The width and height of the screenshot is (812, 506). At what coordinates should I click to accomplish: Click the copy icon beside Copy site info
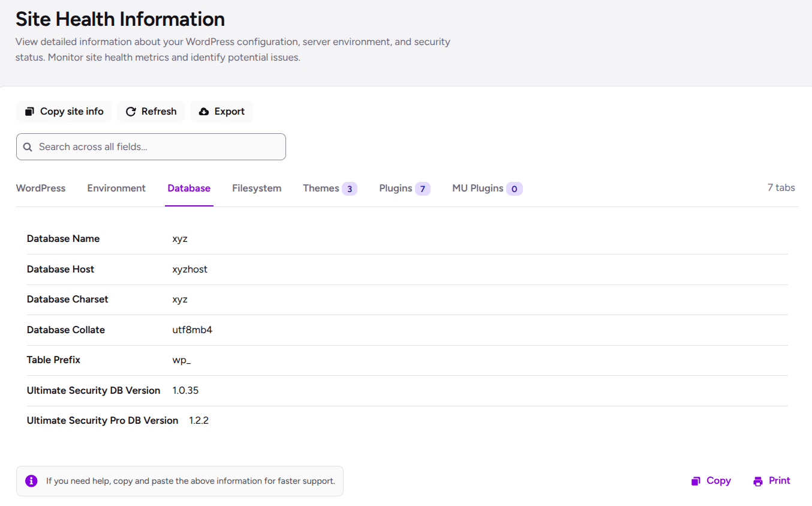(x=29, y=112)
